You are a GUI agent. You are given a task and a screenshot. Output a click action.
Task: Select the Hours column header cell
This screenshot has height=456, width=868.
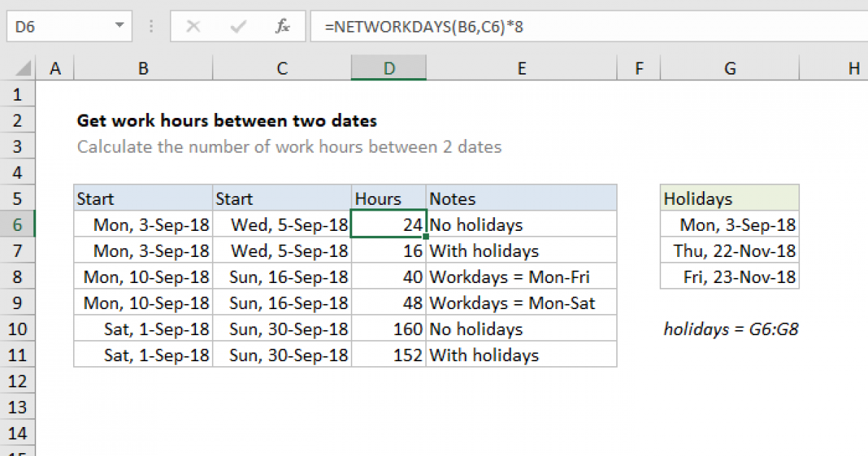coord(388,198)
